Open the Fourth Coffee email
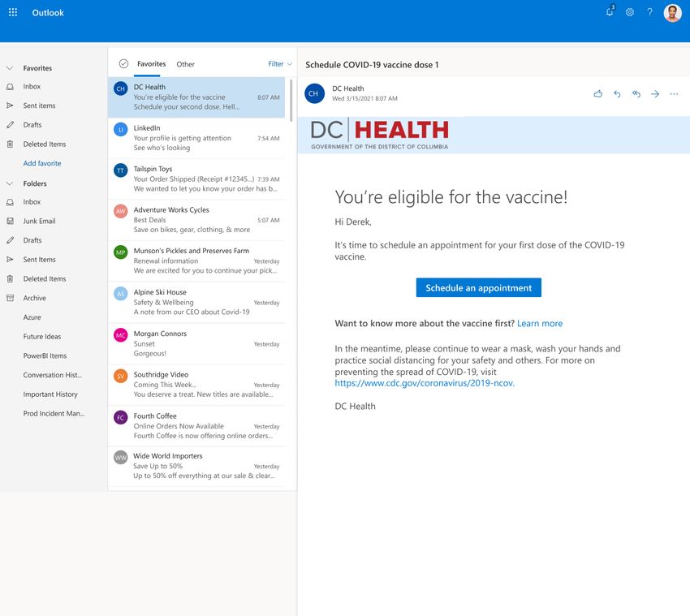 pyautogui.click(x=196, y=426)
